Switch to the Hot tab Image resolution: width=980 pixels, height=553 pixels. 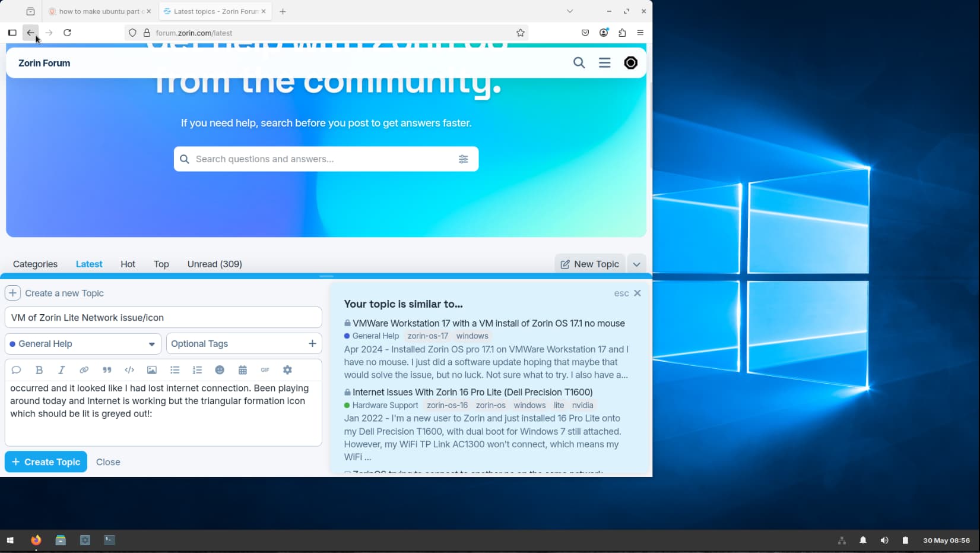(128, 264)
